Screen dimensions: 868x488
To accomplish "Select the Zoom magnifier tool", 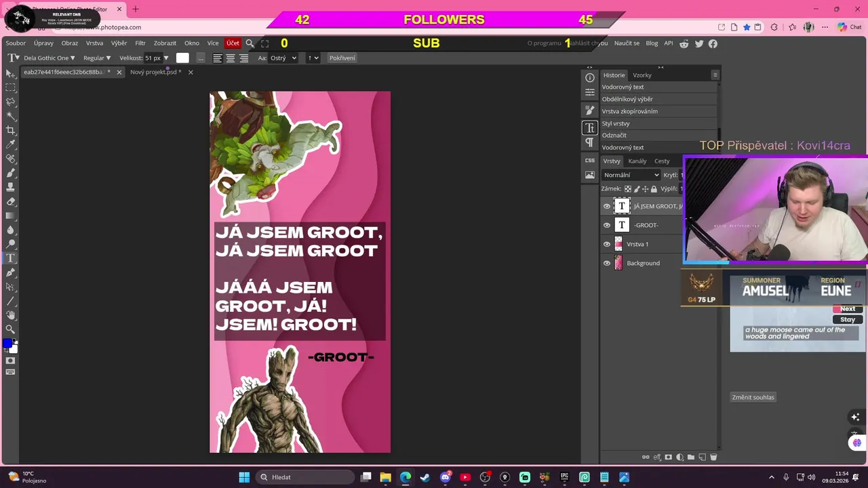I will (x=10, y=329).
